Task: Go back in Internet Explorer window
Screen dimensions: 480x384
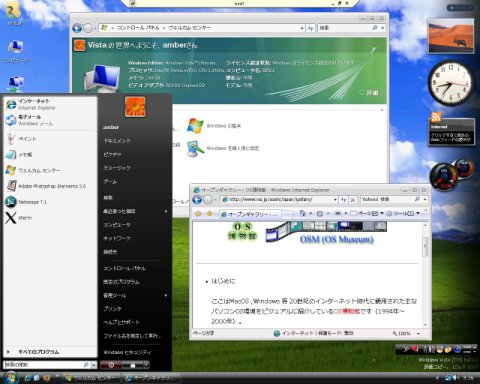Action: pyautogui.click(x=197, y=199)
